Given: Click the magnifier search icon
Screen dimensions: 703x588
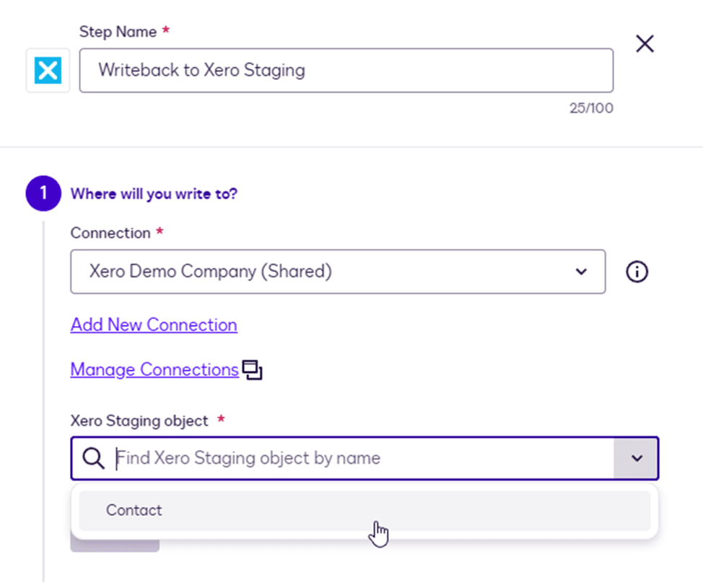Looking at the screenshot, I should [94, 458].
